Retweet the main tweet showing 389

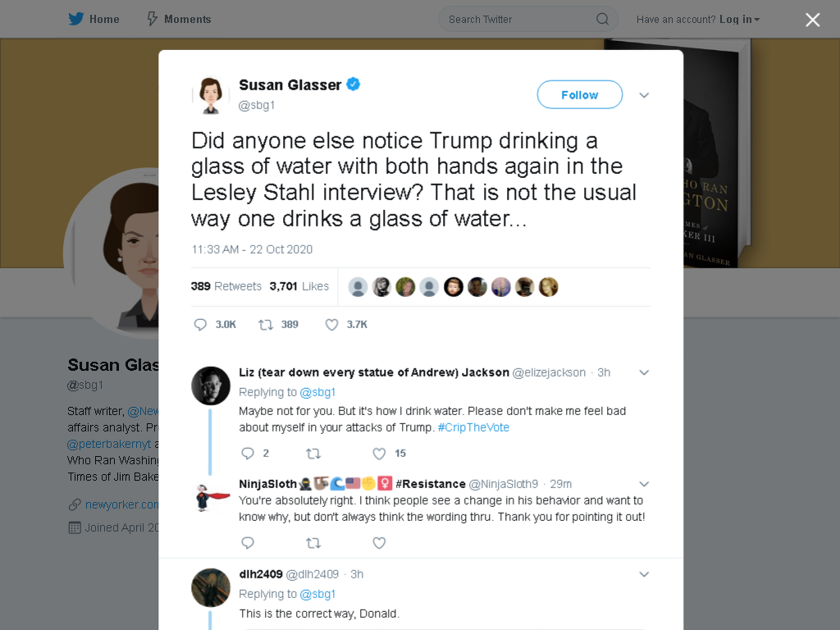pyautogui.click(x=266, y=325)
